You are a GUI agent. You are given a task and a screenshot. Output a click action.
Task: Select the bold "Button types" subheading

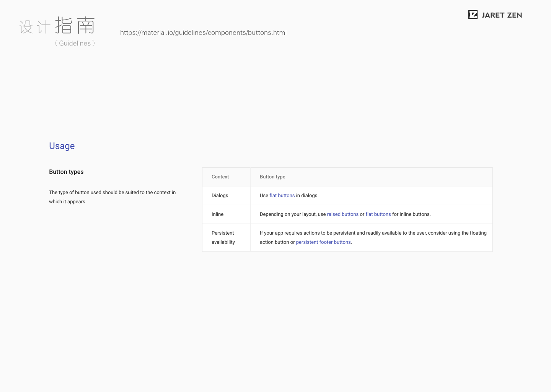[66, 172]
